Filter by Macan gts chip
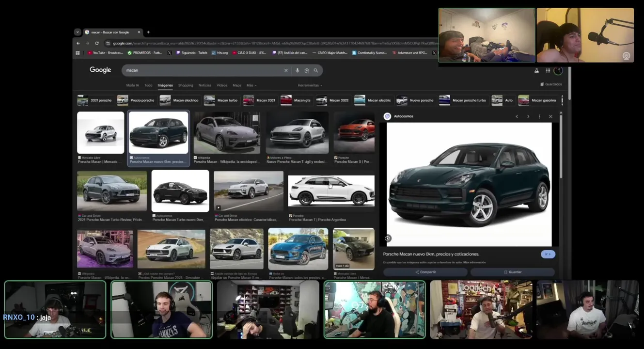 point(296,100)
